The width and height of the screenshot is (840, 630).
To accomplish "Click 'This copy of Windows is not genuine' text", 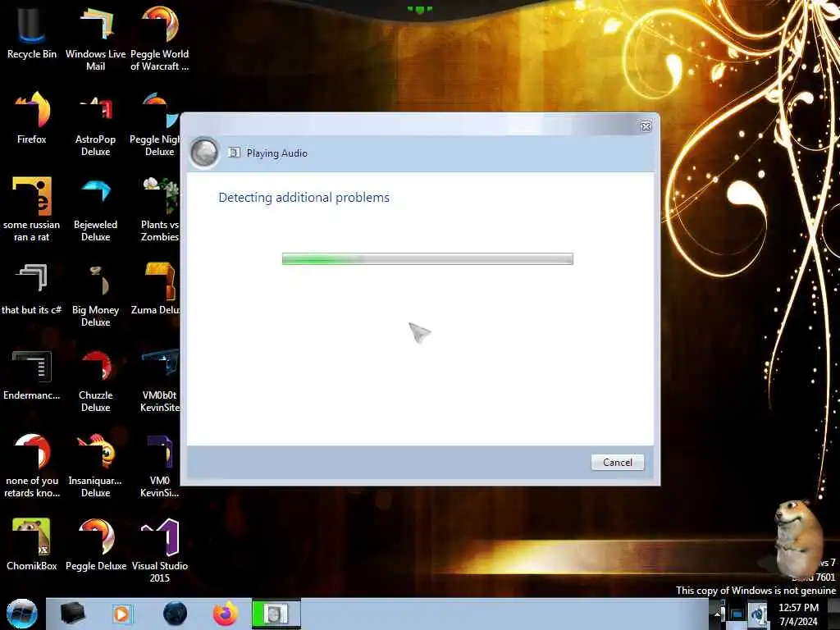I will pyautogui.click(x=756, y=591).
